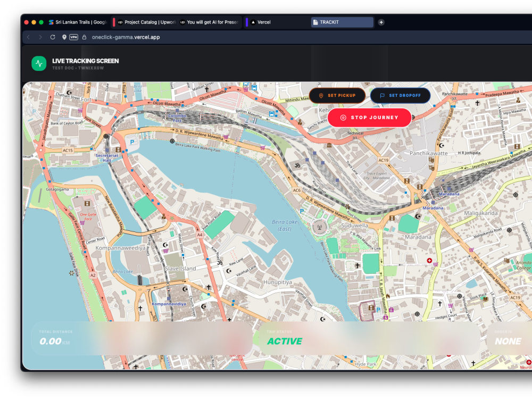Viewport: 532px width, 399px height.
Task: Click the Panchikawatte map label
Action: (x=428, y=153)
